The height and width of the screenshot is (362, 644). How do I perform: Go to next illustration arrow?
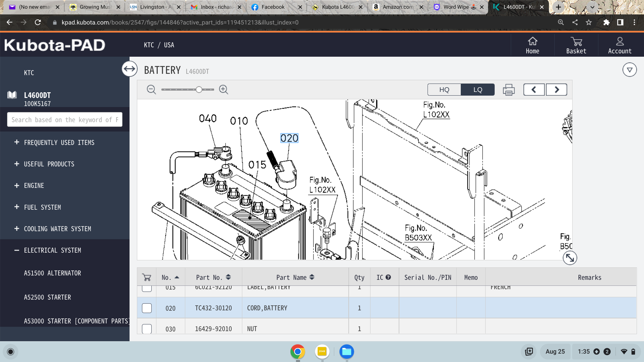[556, 90]
